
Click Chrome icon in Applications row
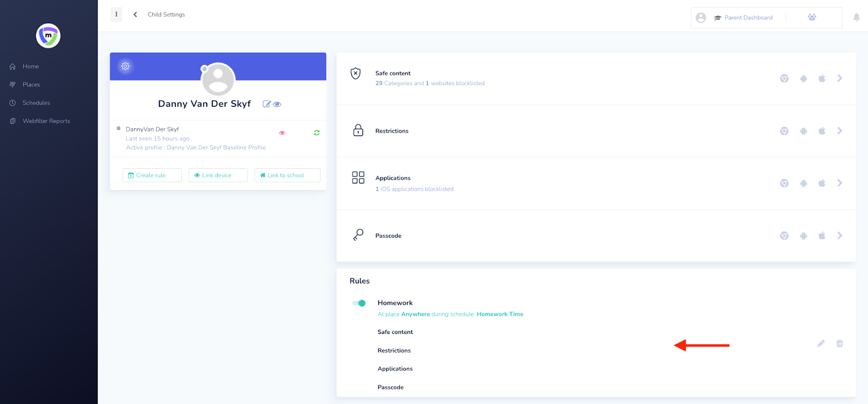784,183
